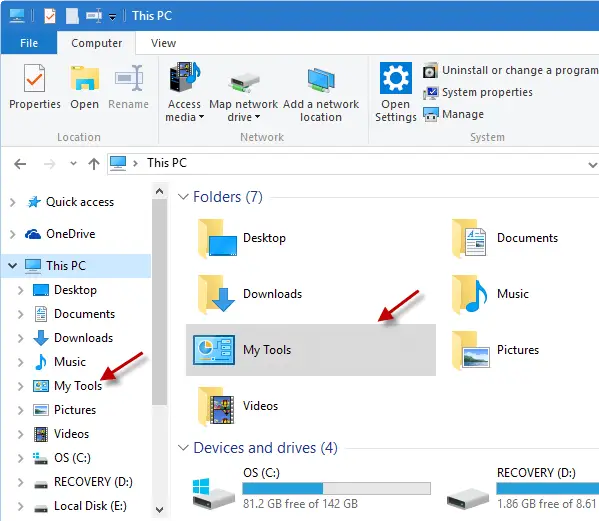Viewport: 599px width, 521px height.
Task: Open the File menu tab
Action: click(x=29, y=43)
